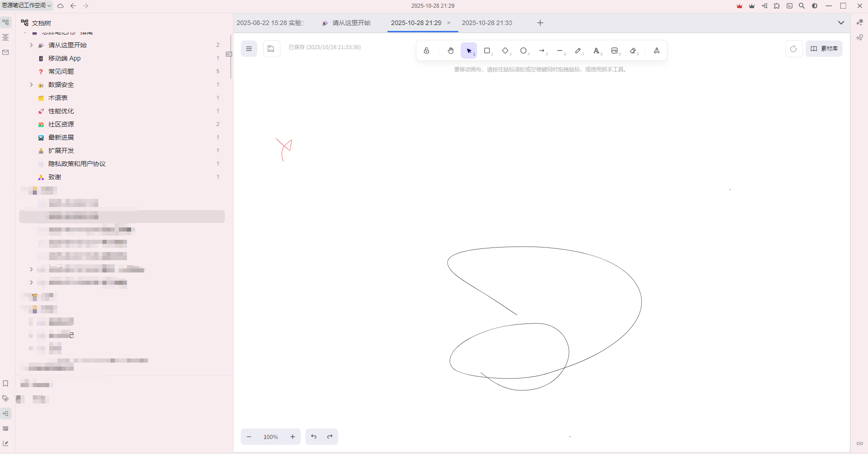Image resolution: width=868 pixels, height=454 pixels.
Task: Expand 数据安全 in the document tree
Action: click(x=31, y=85)
